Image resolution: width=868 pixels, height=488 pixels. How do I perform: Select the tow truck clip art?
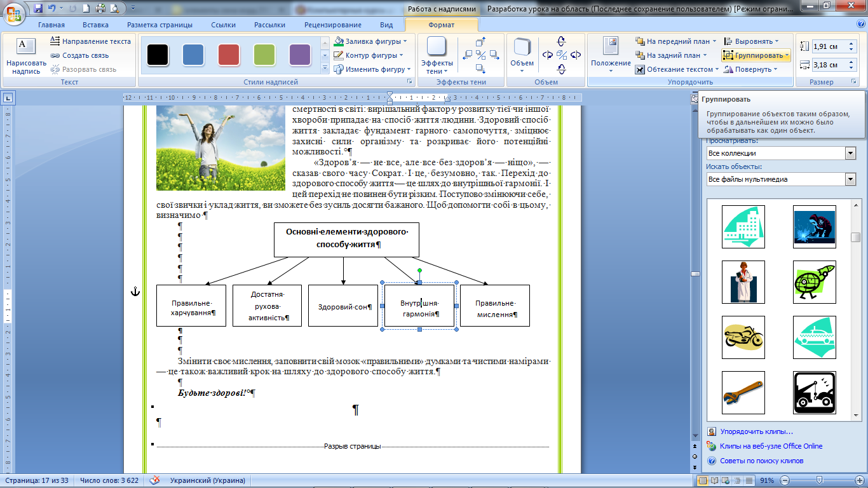[815, 393]
